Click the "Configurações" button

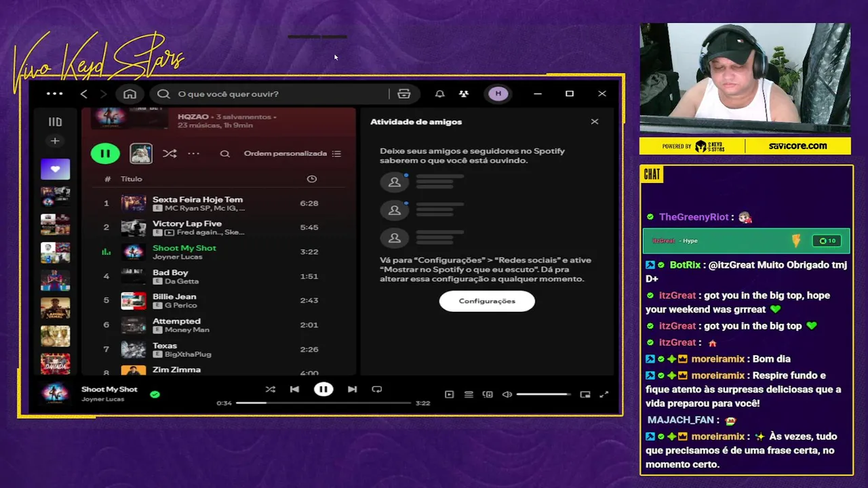487,301
